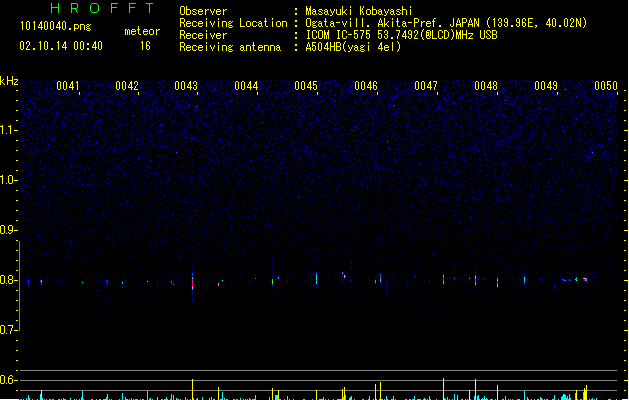Click the 0.7 kHz frequency axis label

click(x=8, y=330)
